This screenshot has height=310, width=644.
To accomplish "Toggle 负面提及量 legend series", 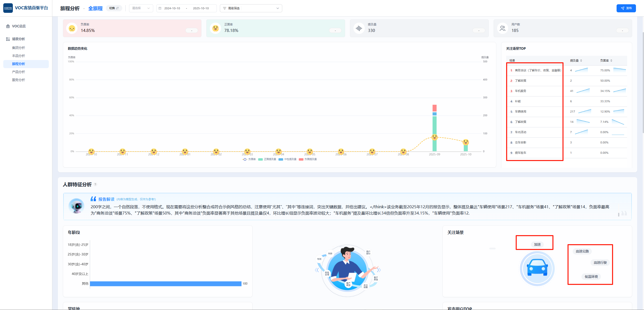I will pos(308,159).
